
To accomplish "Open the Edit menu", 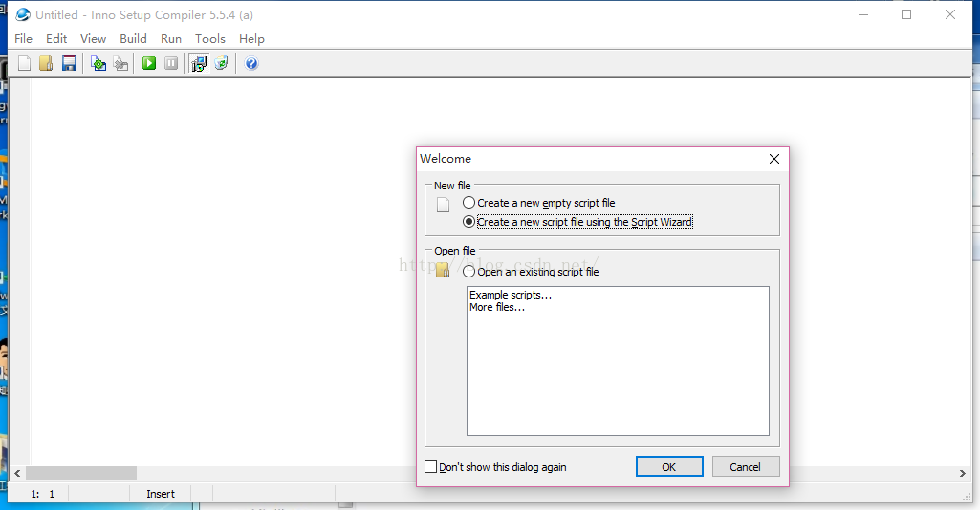I will [56, 39].
